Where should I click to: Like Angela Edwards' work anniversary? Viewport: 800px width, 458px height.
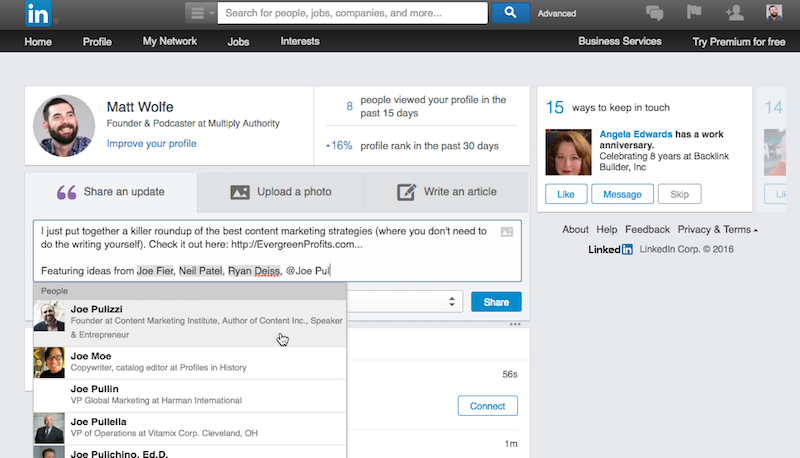coord(566,194)
